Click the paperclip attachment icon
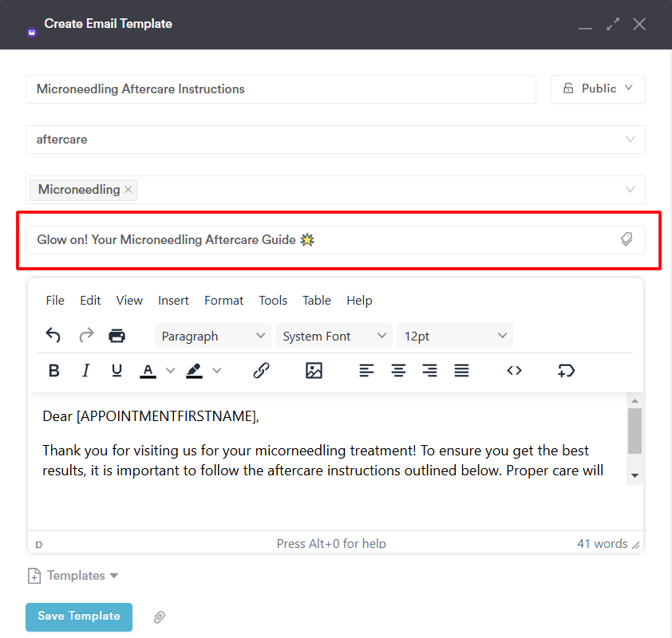The height and width of the screenshot is (638, 672). click(160, 617)
